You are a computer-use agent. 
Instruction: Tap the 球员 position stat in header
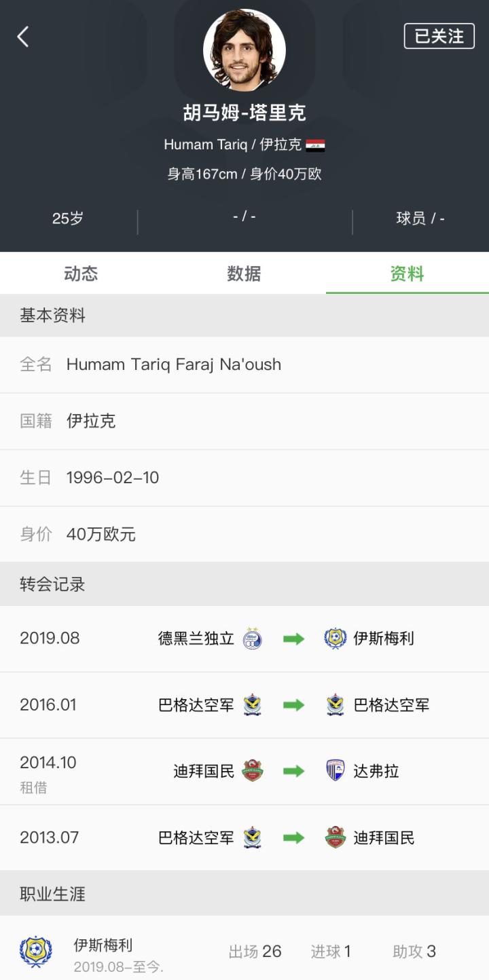coord(420,219)
